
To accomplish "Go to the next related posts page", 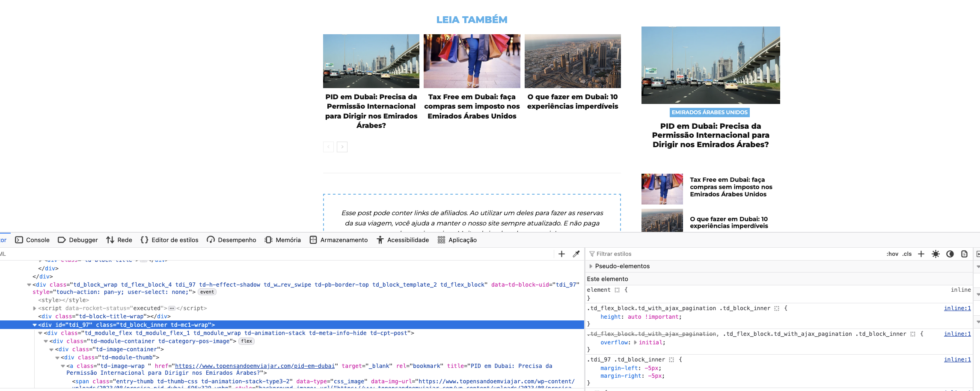I will (342, 147).
